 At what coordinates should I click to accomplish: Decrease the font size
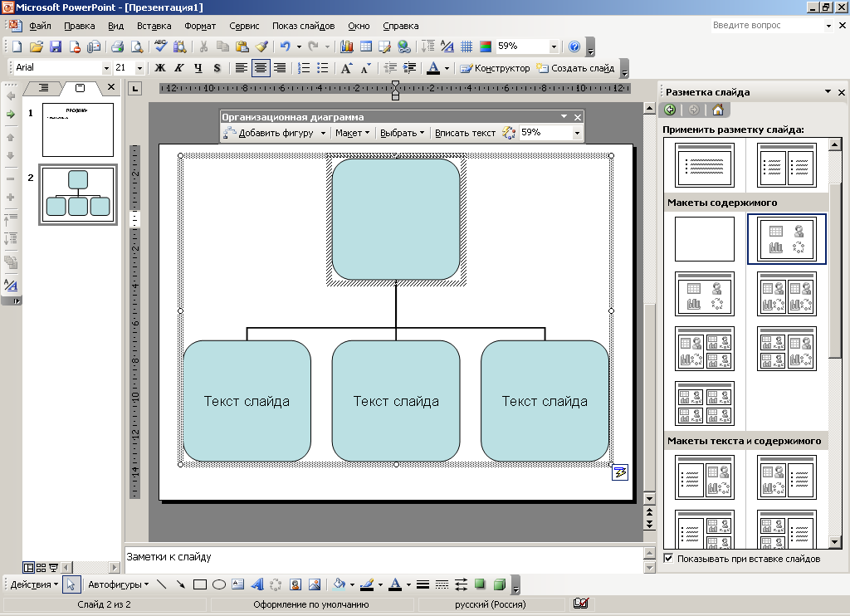click(x=366, y=68)
